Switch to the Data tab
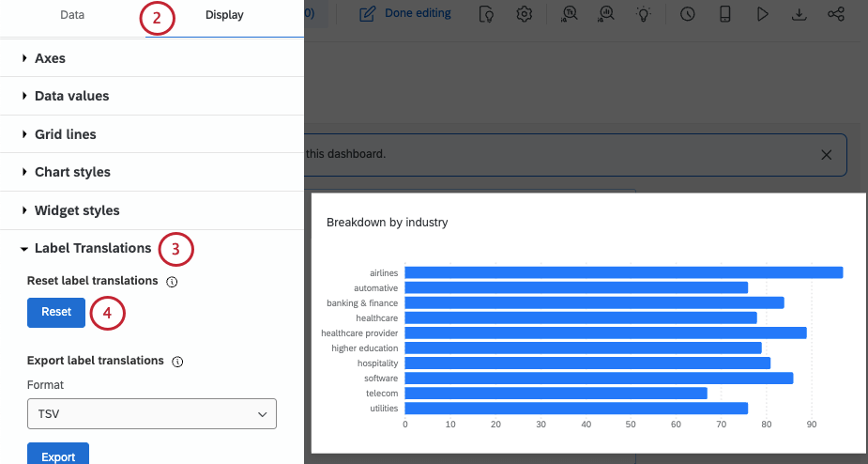This screenshot has height=464, width=868. pos(72,15)
